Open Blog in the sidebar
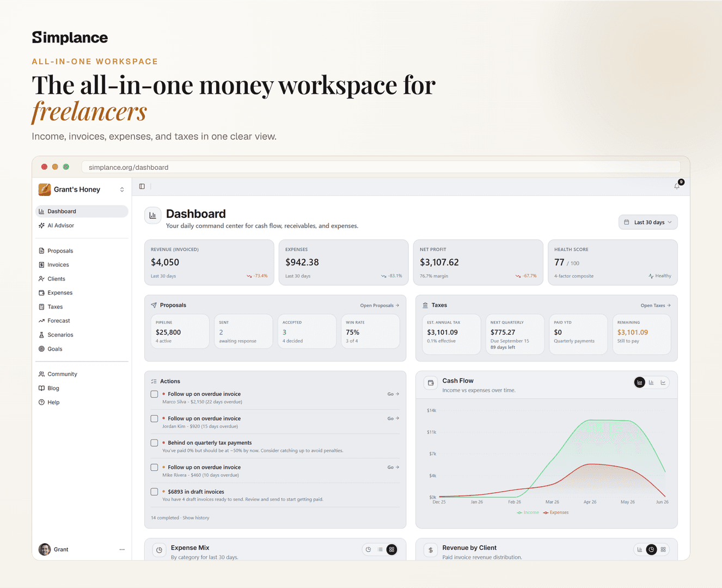722x588 pixels. pyautogui.click(x=82, y=388)
